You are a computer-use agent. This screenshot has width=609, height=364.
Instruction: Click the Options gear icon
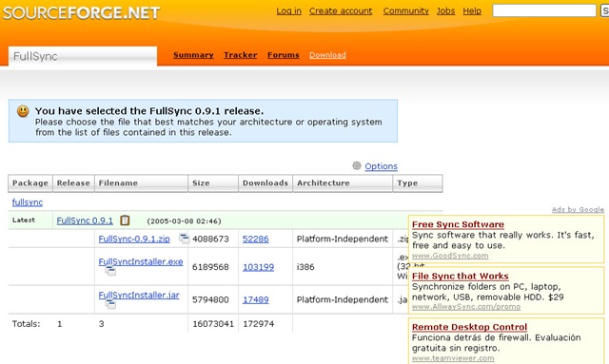(x=357, y=165)
